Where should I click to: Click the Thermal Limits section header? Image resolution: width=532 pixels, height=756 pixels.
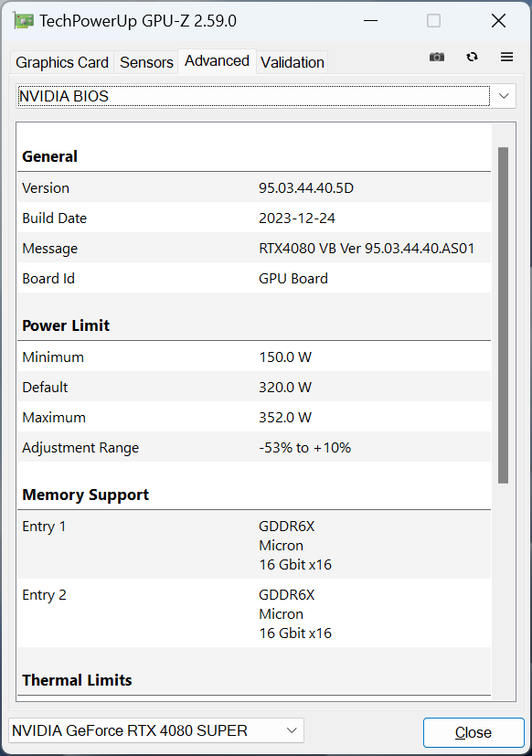(77, 680)
